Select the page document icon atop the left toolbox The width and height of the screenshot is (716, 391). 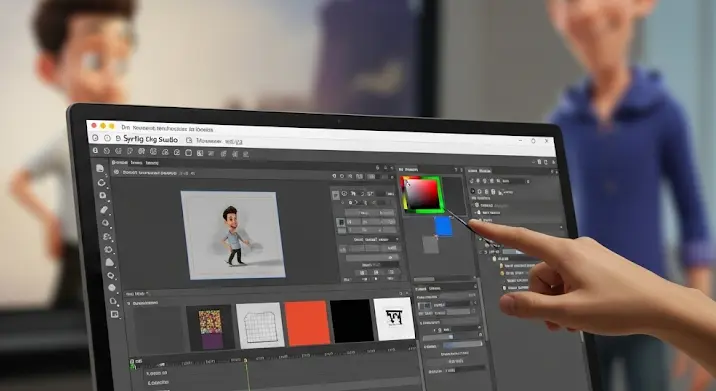tap(100, 168)
